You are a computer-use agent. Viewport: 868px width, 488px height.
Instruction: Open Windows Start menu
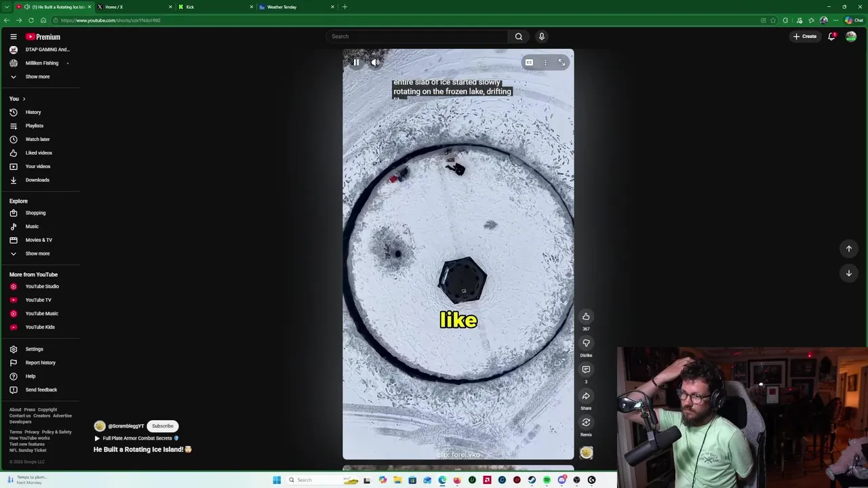coord(277,480)
